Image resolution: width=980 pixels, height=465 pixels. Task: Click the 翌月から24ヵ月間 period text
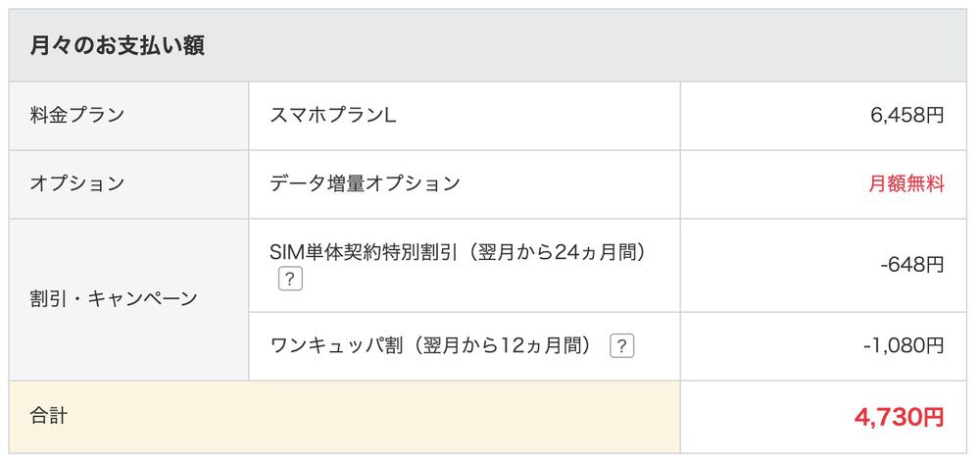tap(560, 252)
